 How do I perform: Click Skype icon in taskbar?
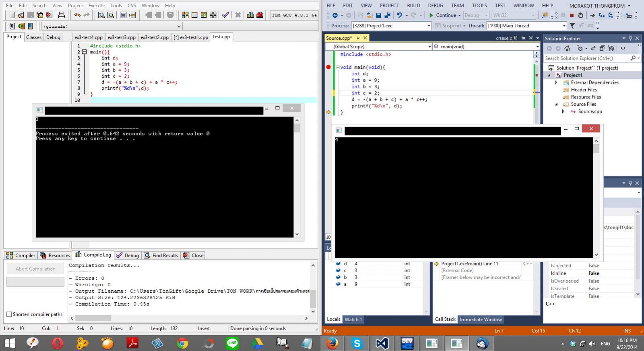(357, 343)
